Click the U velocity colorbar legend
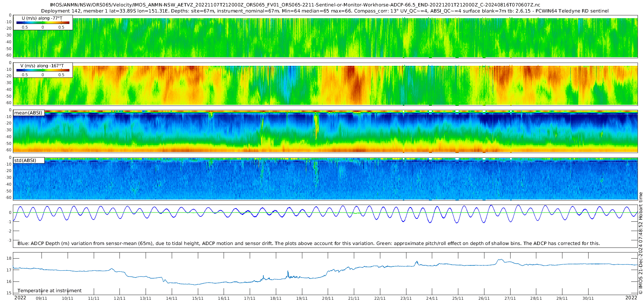644x304 pixels. 43,23
